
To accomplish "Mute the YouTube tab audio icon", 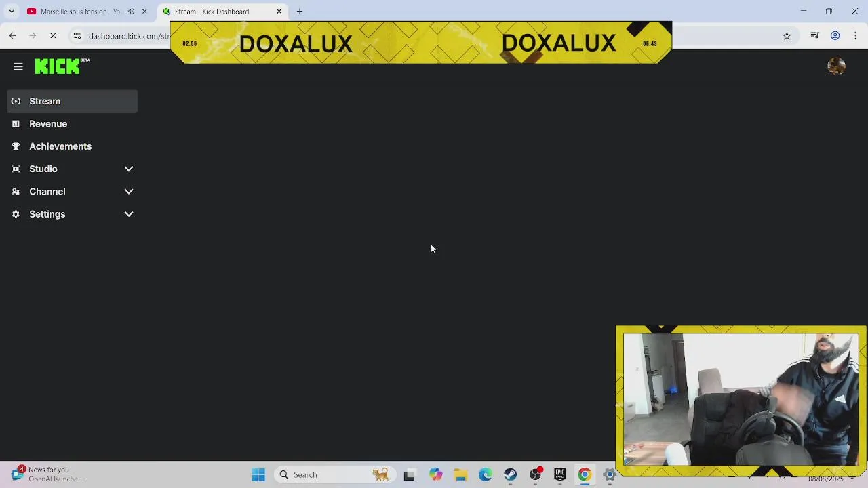I will 131,12.
